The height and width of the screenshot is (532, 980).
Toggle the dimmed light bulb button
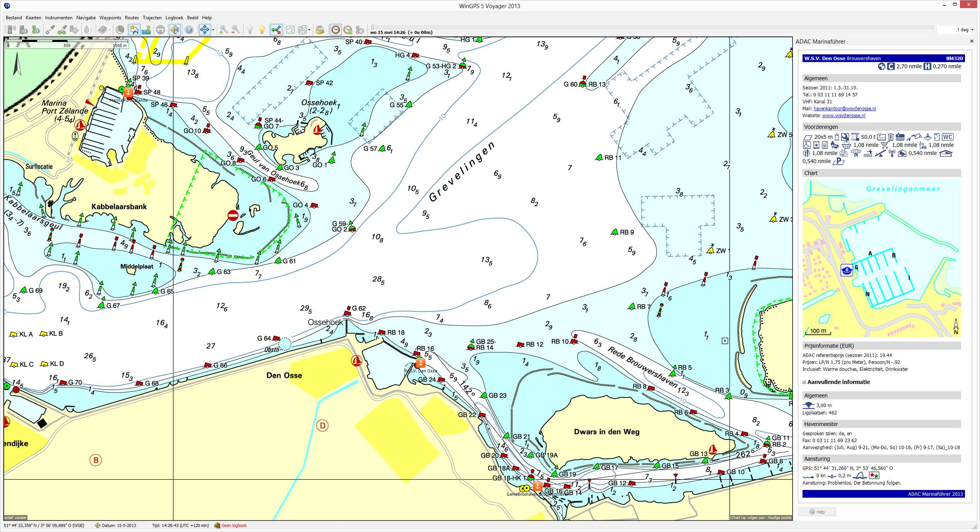pos(250,30)
